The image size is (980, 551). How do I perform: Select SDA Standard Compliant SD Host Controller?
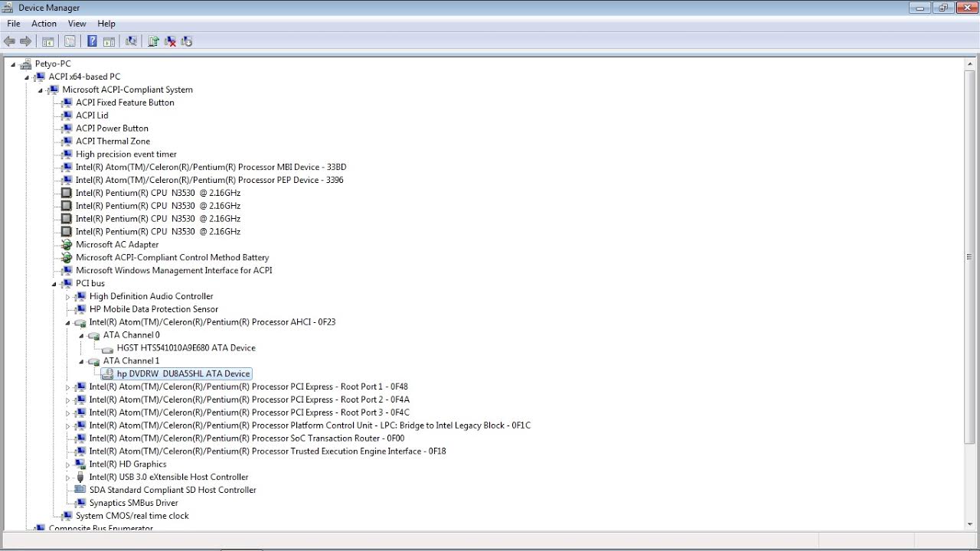tap(172, 490)
